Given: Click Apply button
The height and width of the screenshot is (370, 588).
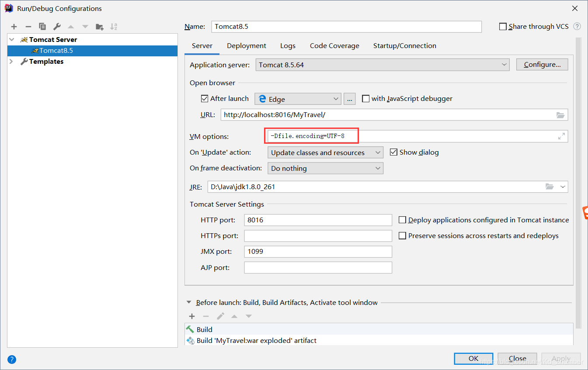Looking at the screenshot, I should click(561, 359).
